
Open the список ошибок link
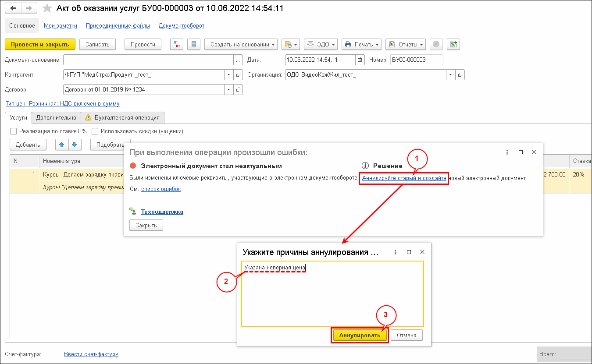pyautogui.click(x=161, y=189)
